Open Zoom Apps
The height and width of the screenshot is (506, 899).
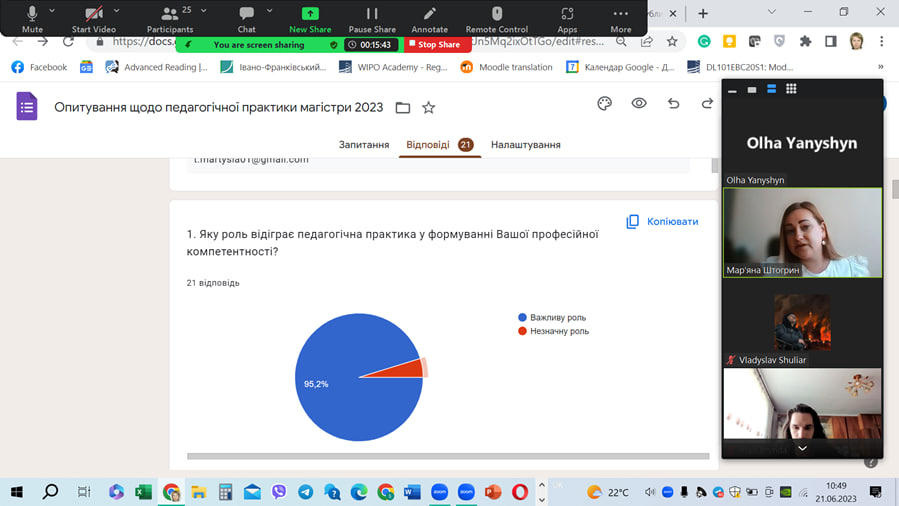point(567,18)
